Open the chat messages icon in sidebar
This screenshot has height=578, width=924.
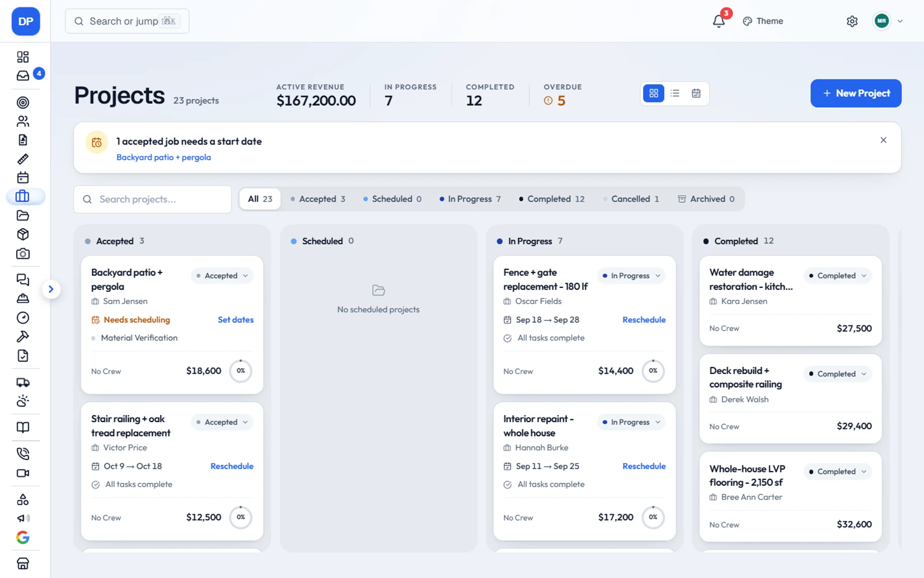click(23, 279)
